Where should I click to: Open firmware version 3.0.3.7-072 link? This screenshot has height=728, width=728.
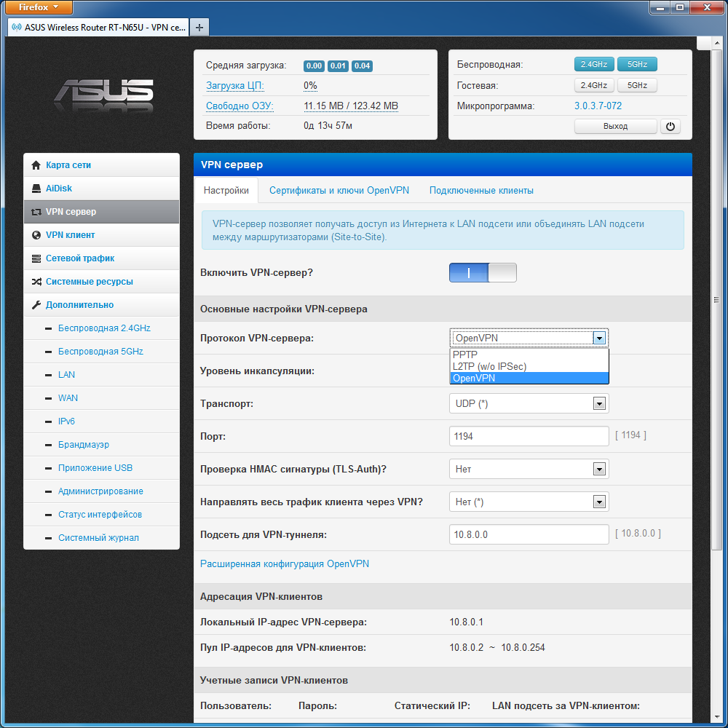click(x=598, y=106)
